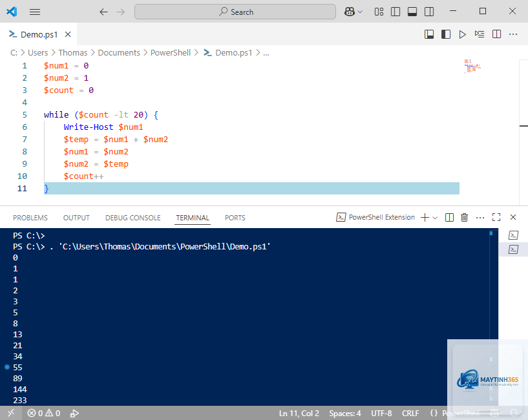Select the second terminal instance icon
This screenshot has height=420, width=528.
tap(513, 249)
